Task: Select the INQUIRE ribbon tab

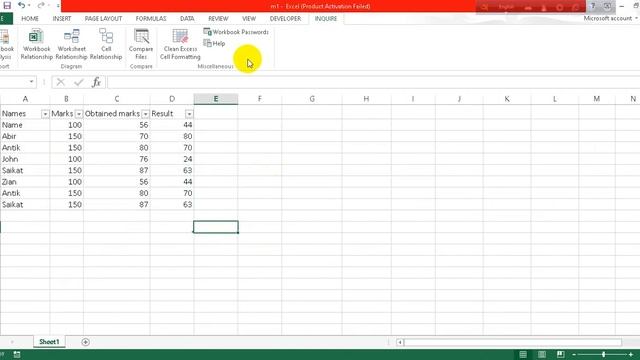Action: [x=326, y=19]
